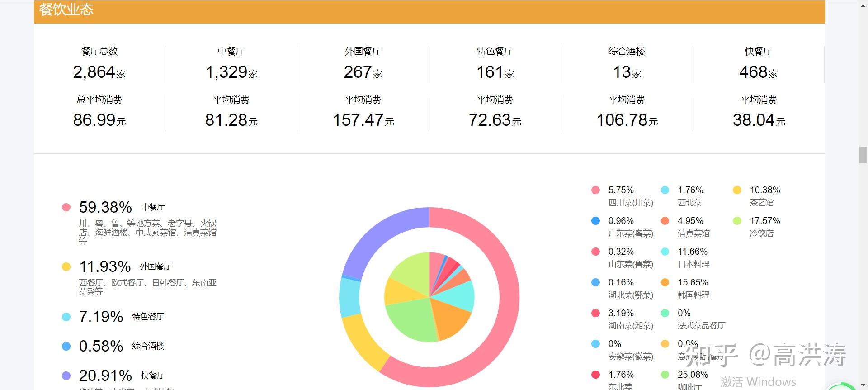Click the pink dot beside 59.38% 中餐厅
The height and width of the screenshot is (390, 868).
(66, 207)
